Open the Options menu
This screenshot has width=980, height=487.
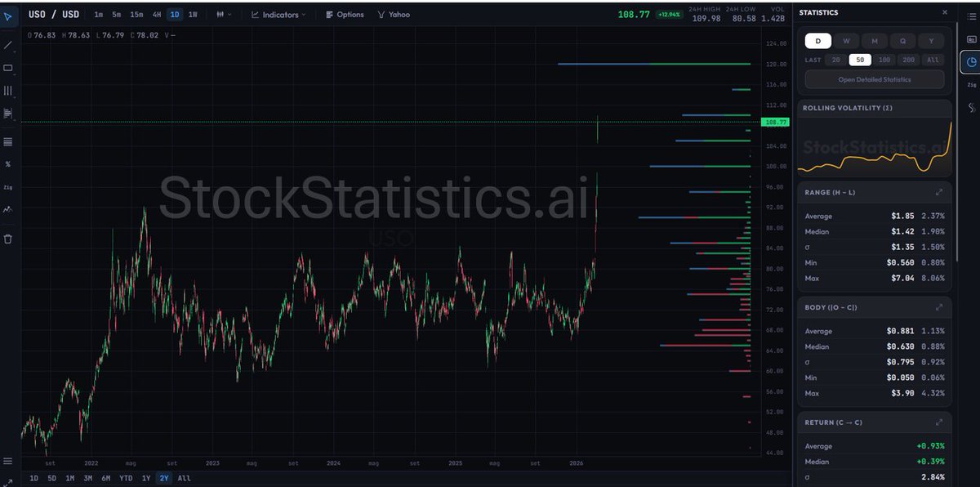(345, 15)
